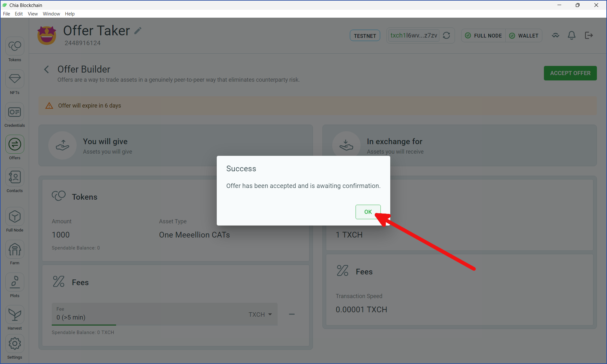Click the dialog message about offer accepted

click(x=303, y=186)
